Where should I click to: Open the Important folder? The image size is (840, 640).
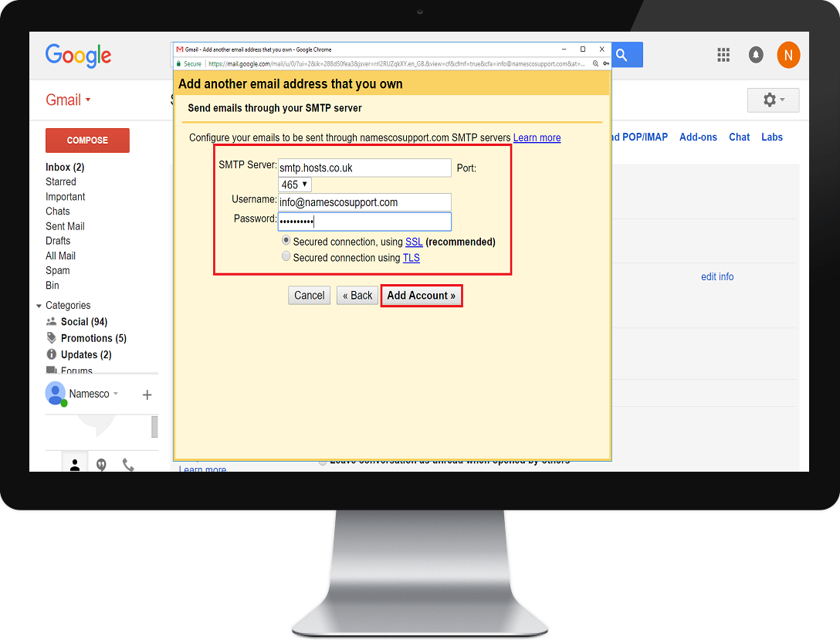point(66,197)
